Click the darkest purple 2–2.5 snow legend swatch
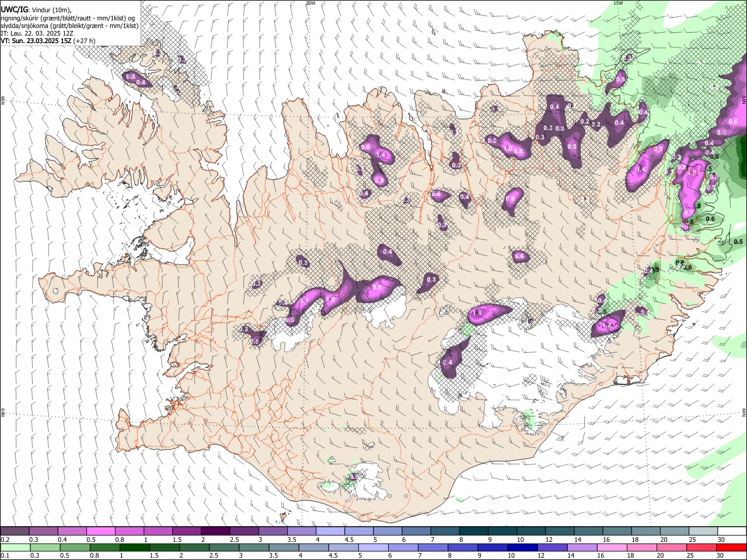 pyautogui.click(x=215, y=531)
